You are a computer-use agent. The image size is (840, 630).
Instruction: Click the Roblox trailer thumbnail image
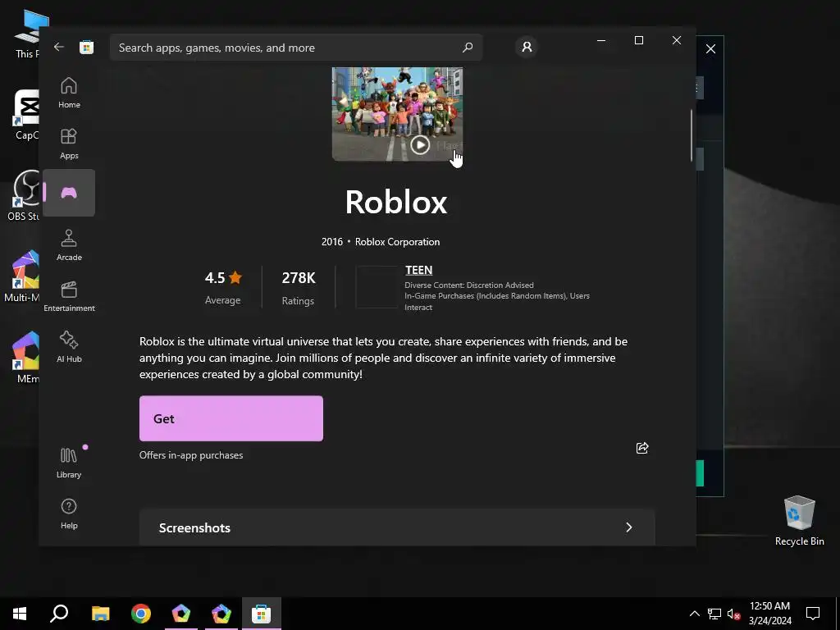(398, 113)
